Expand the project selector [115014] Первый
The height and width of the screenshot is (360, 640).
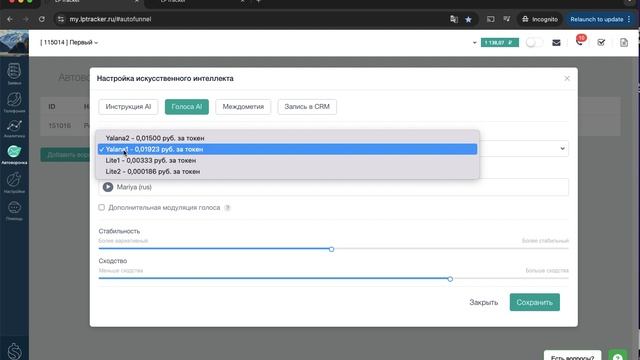click(69, 42)
